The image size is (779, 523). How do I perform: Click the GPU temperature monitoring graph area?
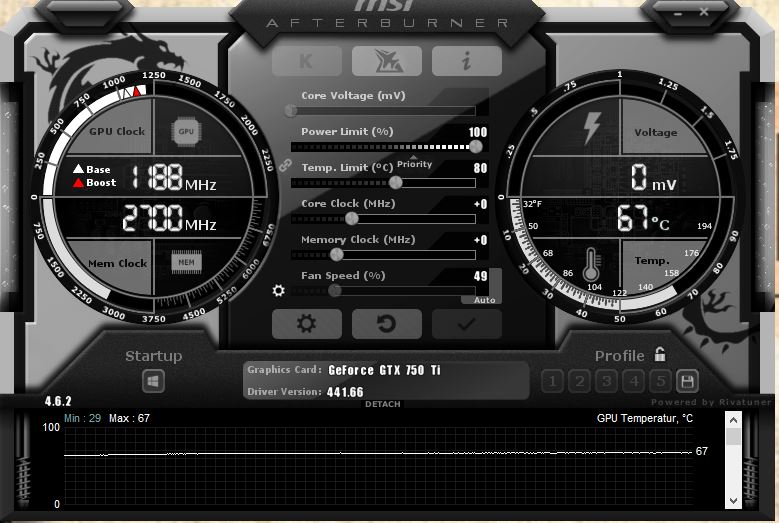(x=379, y=467)
